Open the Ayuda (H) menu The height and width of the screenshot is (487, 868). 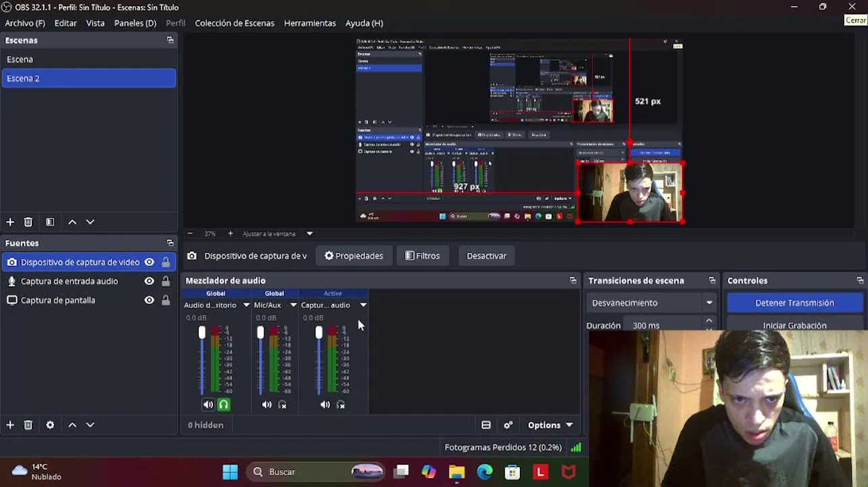point(364,23)
